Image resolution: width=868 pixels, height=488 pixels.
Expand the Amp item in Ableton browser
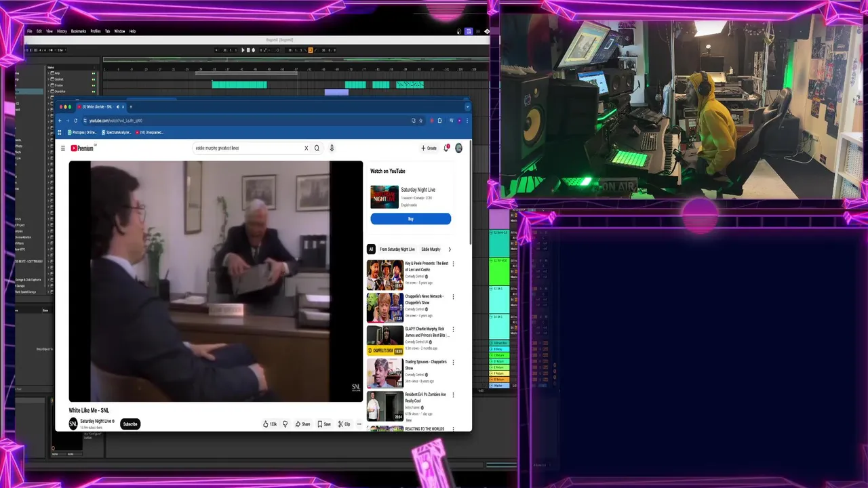click(x=48, y=73)
